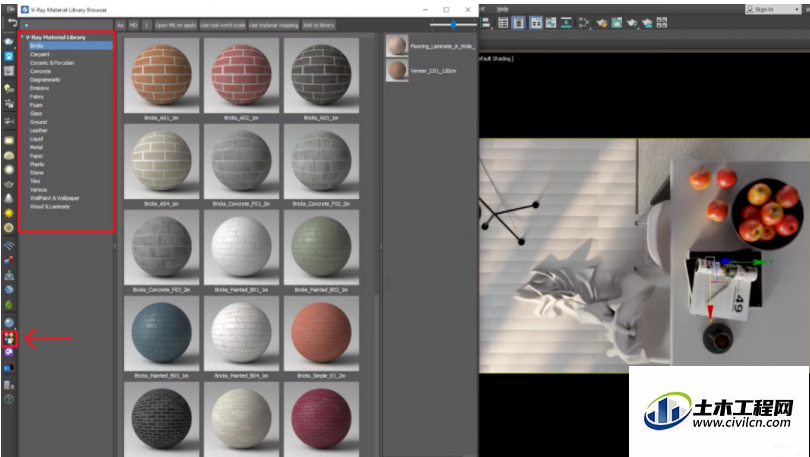Select Flooring_Laminate_A_Wide scene material

coord(431,46)
